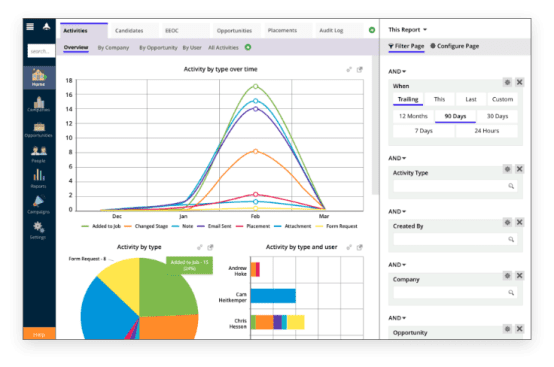Viewport: 554px width, 367px height.
Task: Select the 30 Days range option
Action: [x=497, y=116]
